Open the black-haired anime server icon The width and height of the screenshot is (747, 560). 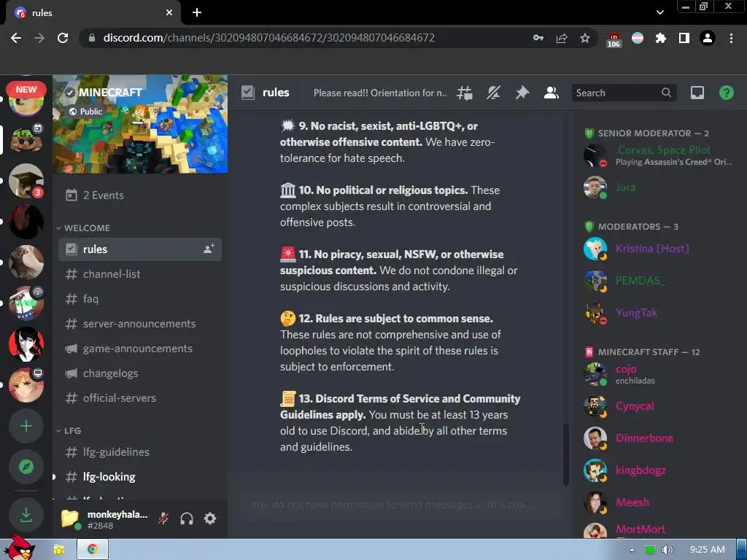pyautogui.click(x=26, y=344)
